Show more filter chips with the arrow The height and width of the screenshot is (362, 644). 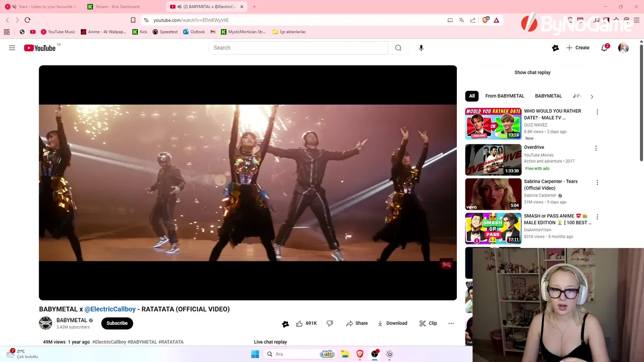pyautogui.click(x=592, y=97)
